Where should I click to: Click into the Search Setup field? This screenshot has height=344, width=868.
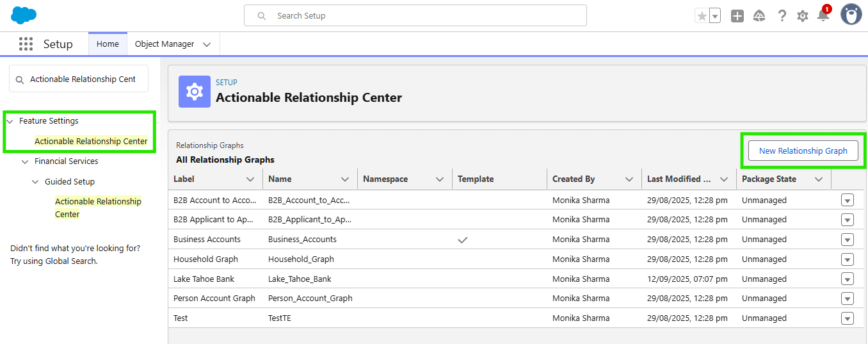coord(422,16)
